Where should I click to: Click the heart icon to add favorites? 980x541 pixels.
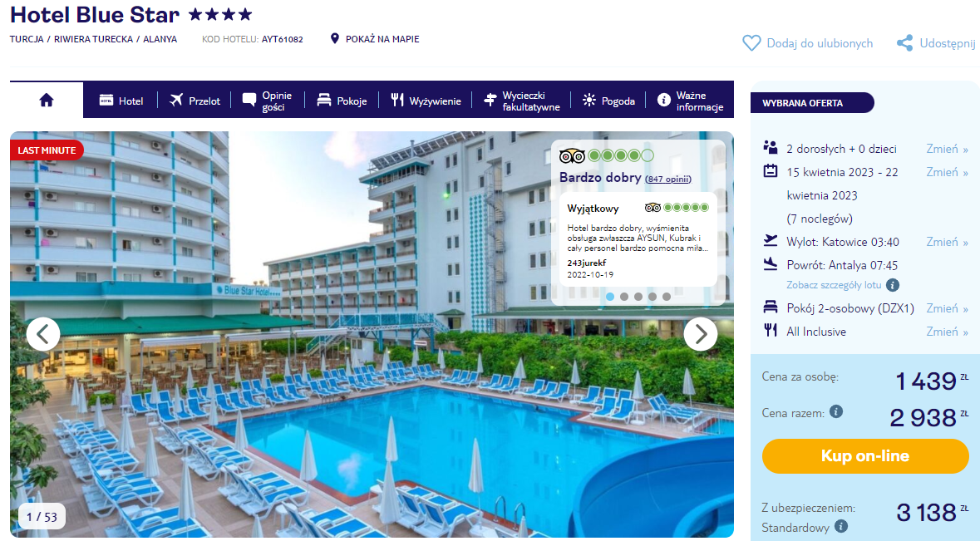pos(751,43)
